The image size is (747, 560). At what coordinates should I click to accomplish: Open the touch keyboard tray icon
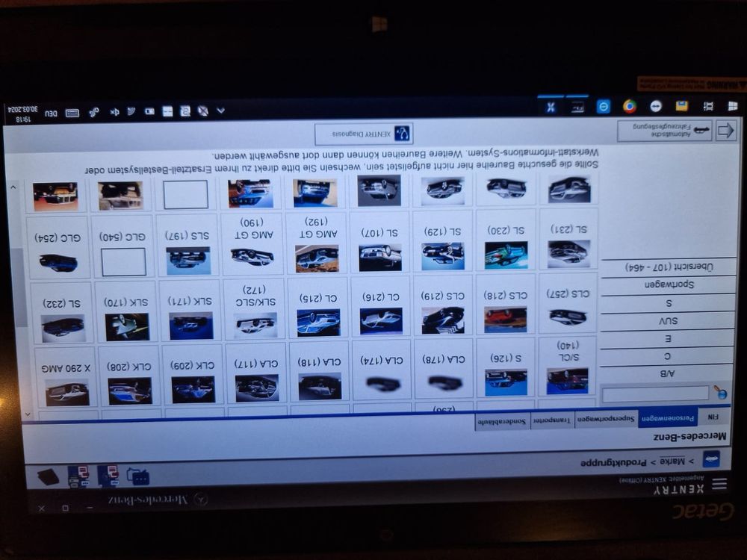tap(72, 113)
